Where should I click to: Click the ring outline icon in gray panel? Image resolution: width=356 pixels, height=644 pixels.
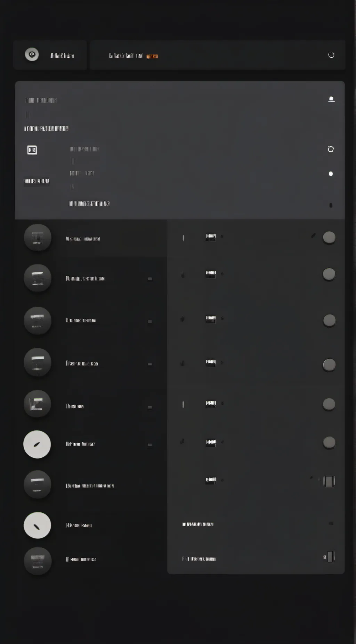[331, 149]
